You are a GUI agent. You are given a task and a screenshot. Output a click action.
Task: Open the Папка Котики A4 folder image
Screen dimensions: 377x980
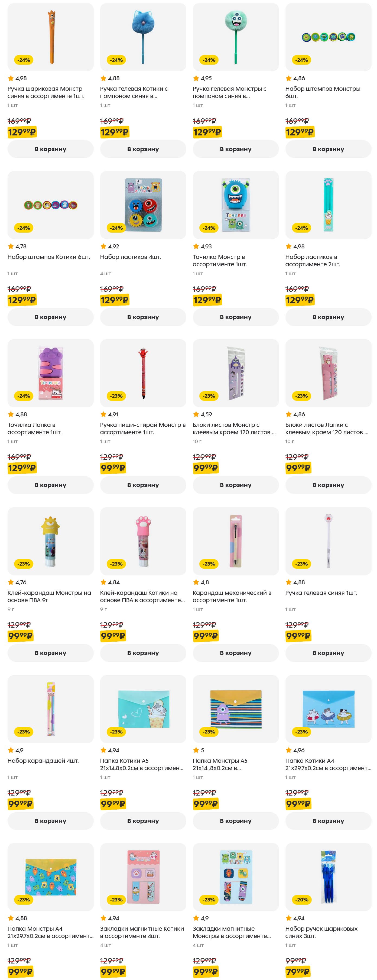coord(328,709)
